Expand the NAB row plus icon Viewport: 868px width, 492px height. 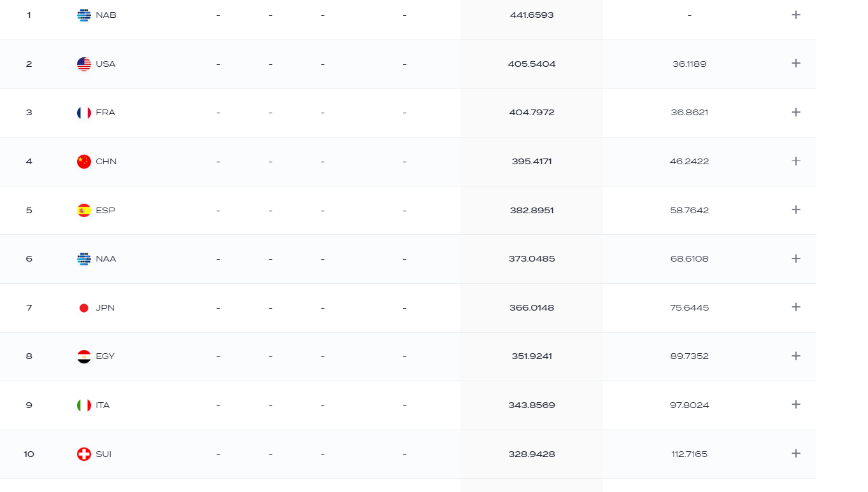(x=795, y=15)
